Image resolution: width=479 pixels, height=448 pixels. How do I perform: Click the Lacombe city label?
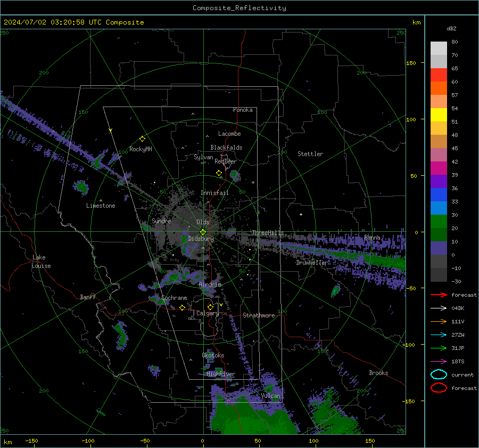pos(229,134)
